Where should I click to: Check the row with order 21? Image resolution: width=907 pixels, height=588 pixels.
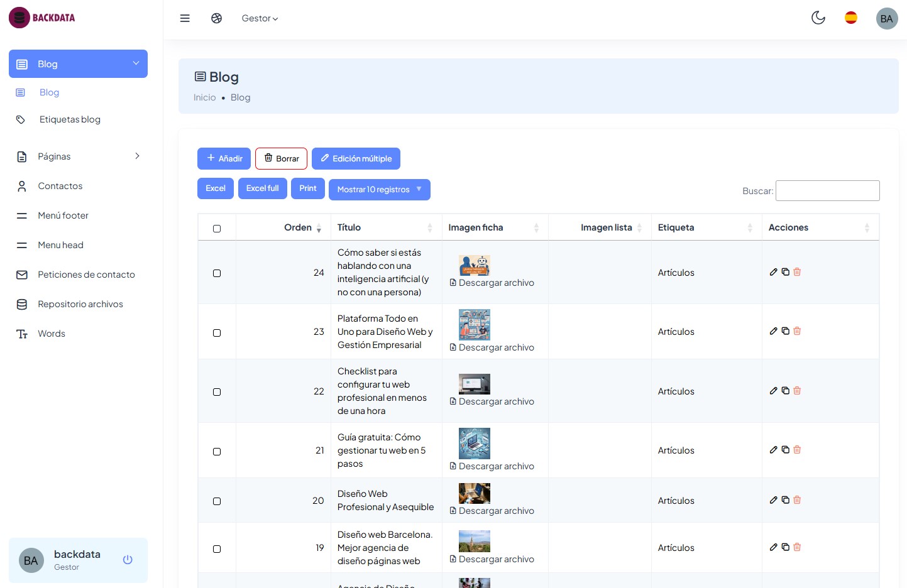point(217,452)
